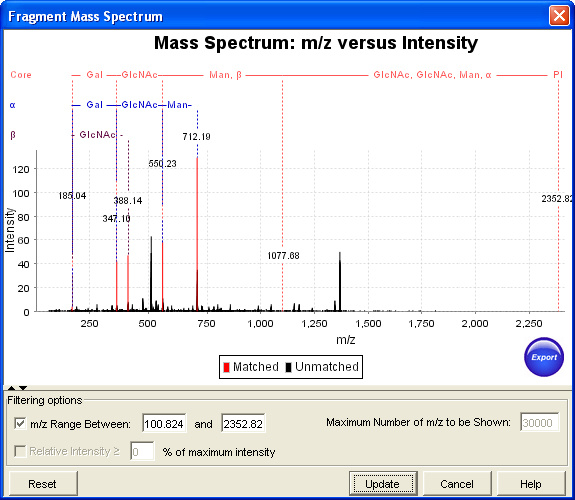The image size is (575, 500).
Task: Click the lower m/z range field 100.824
Action: 164,424
